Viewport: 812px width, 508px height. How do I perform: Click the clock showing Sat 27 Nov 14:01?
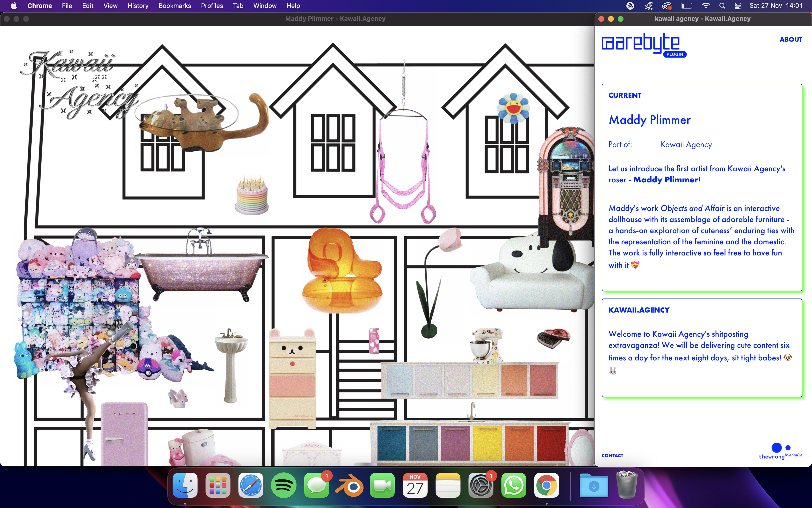tap(776, 6)
